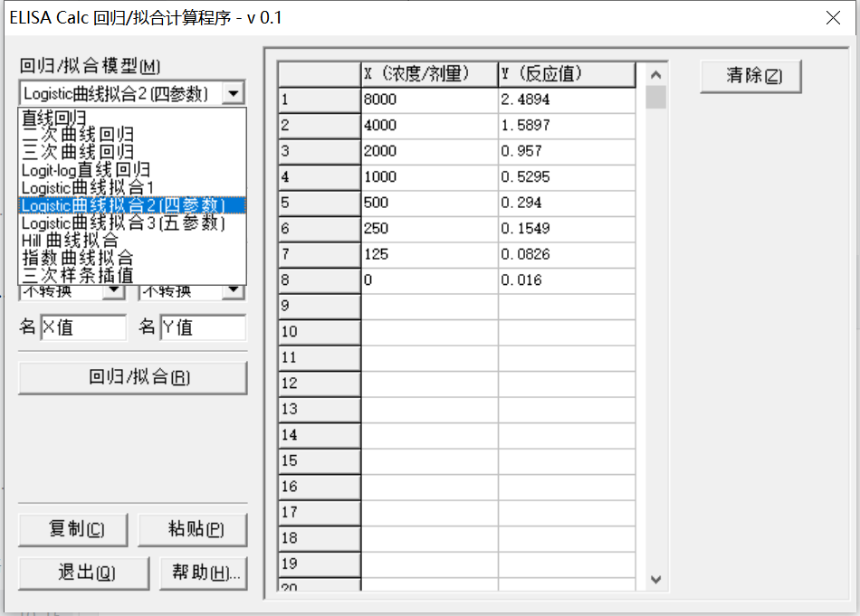Click the 复制(C) copy button

73,529
